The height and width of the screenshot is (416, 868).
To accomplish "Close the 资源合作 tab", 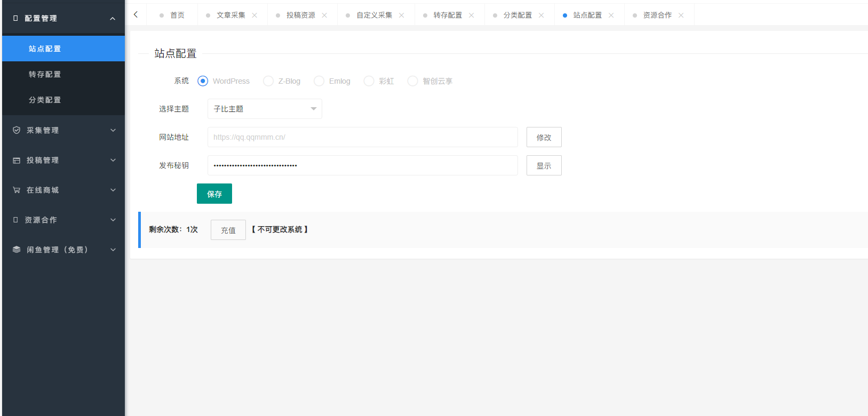I will (x=681, y=15).
